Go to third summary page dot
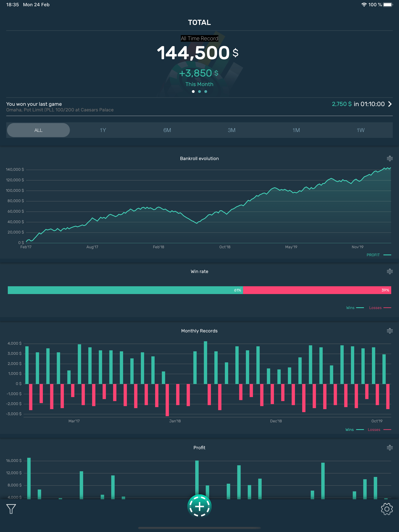399x532 pixels. point(206,91)
